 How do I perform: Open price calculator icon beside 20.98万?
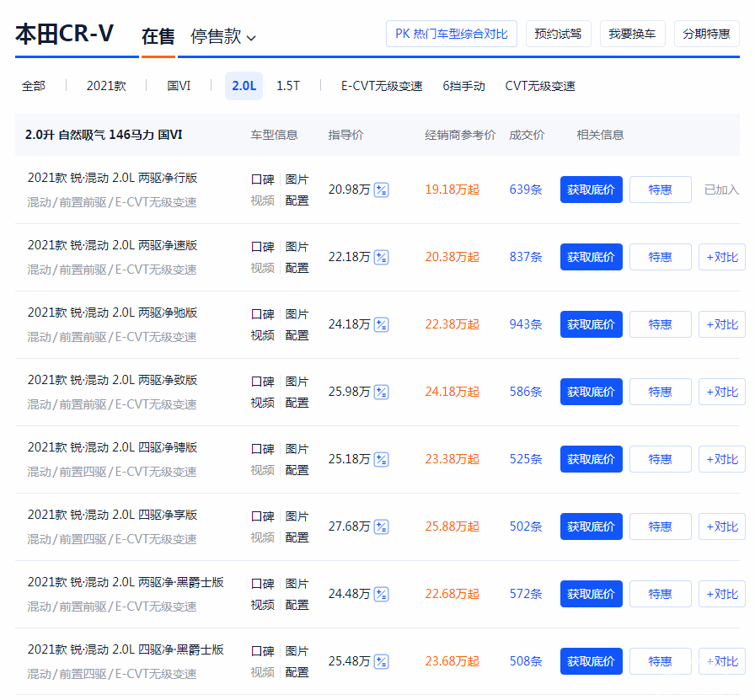381,190
